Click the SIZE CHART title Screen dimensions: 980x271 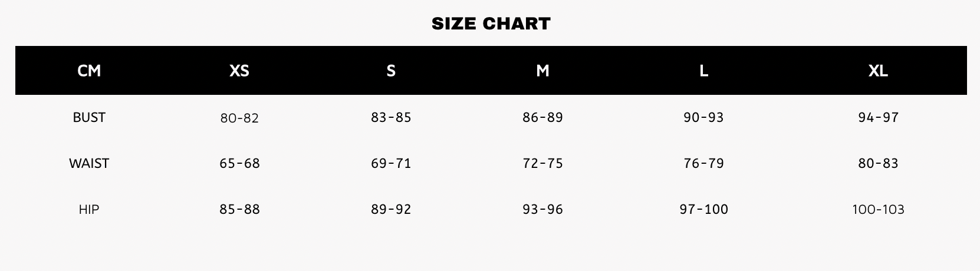491,24
